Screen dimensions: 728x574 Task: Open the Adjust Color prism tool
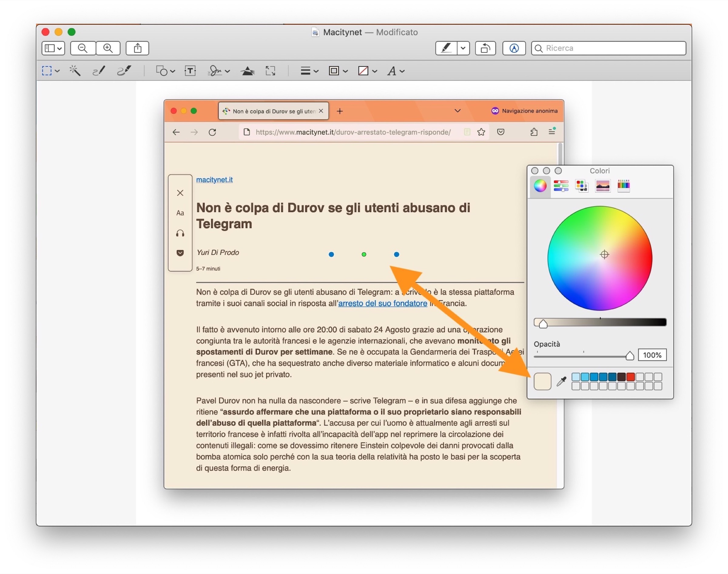pyautogui.click(x=248, y=71)
